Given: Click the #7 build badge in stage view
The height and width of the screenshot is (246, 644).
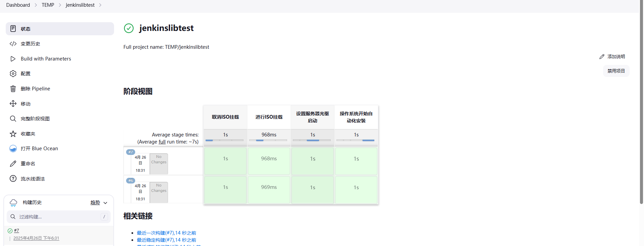Looking at the screenshot, I should point(130,152).
